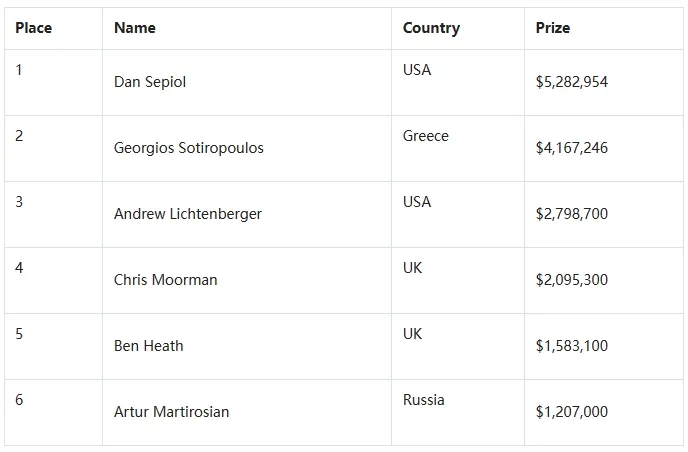This screenshot has width=688, height=452.
Task: Click the $5,282,954 prize amount
Action: click(572, 82)
